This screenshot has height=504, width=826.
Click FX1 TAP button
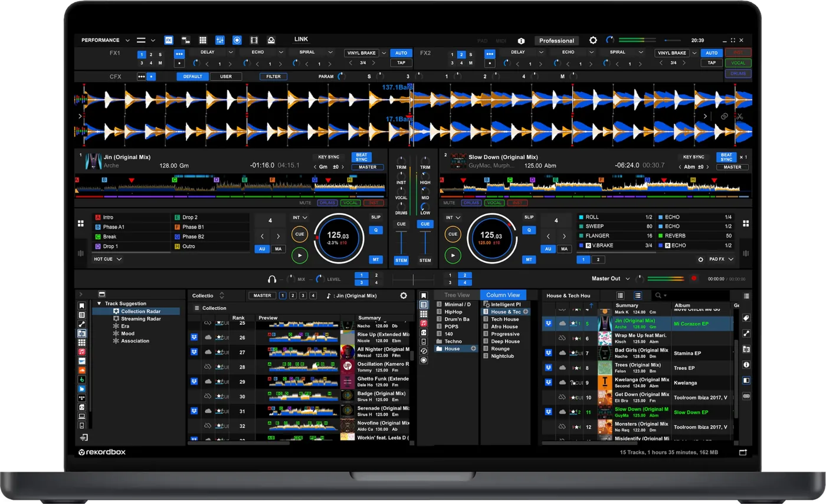pyautogui.click(x=401, y=63)
